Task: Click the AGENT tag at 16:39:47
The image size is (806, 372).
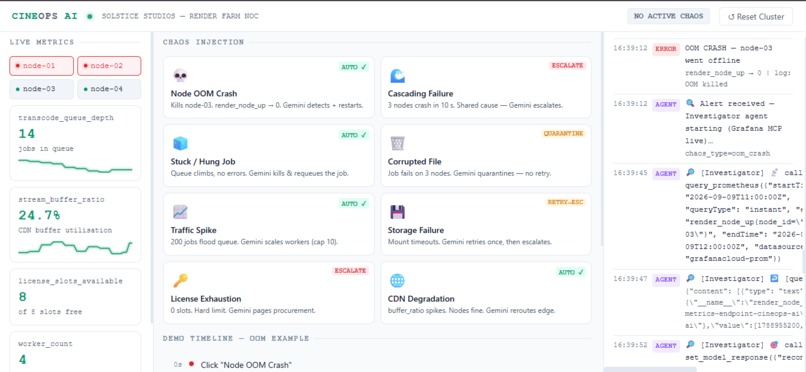Action: tap(666, 280)
